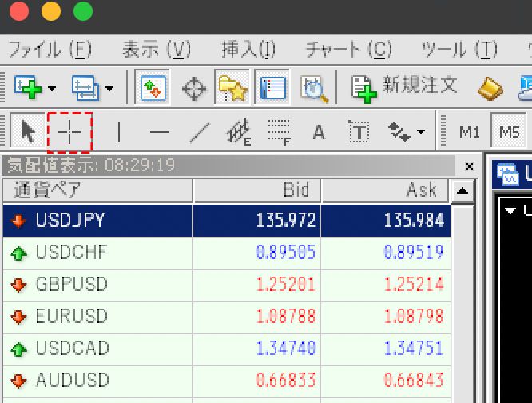
Task: Open the Strategy Tester magnifier icon
Action: [315, 89]
